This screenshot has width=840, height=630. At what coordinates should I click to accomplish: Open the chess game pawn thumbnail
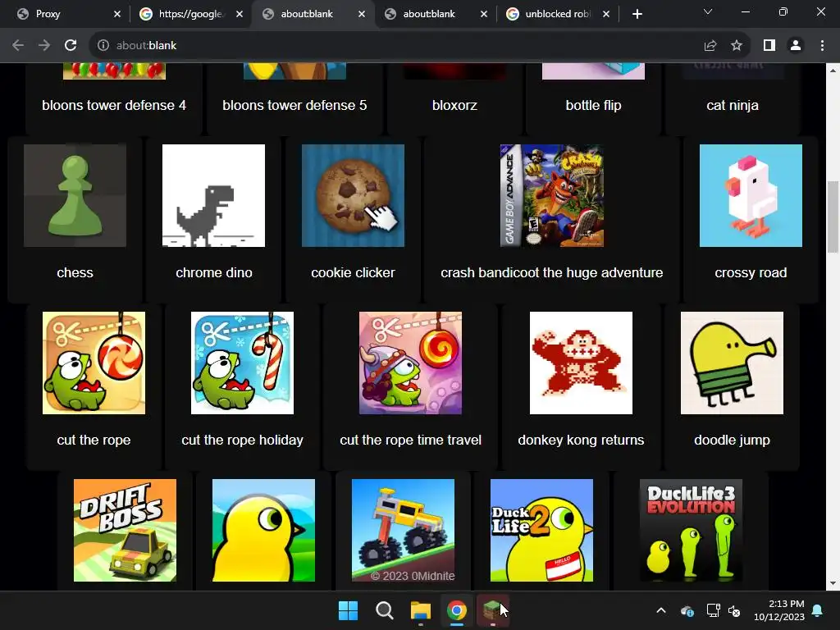(x=75, y=195)
